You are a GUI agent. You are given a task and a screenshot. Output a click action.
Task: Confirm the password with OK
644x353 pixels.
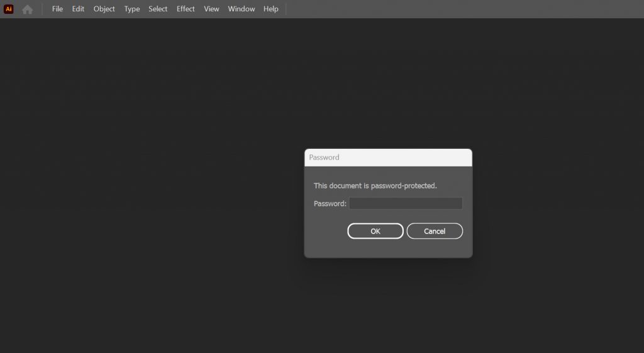click(375, 231)
